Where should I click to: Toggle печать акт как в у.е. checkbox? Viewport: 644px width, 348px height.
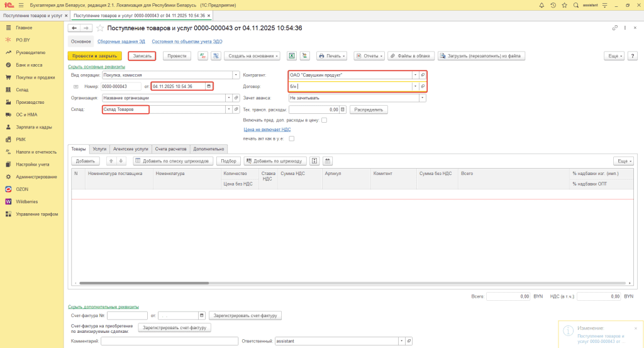click(x=292, y=138)
